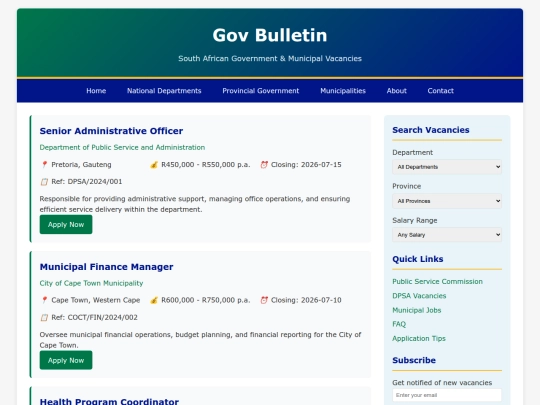Click the Municipal Finance Manager job title
This screenshot has width=540, height=405.
point(106,267)
